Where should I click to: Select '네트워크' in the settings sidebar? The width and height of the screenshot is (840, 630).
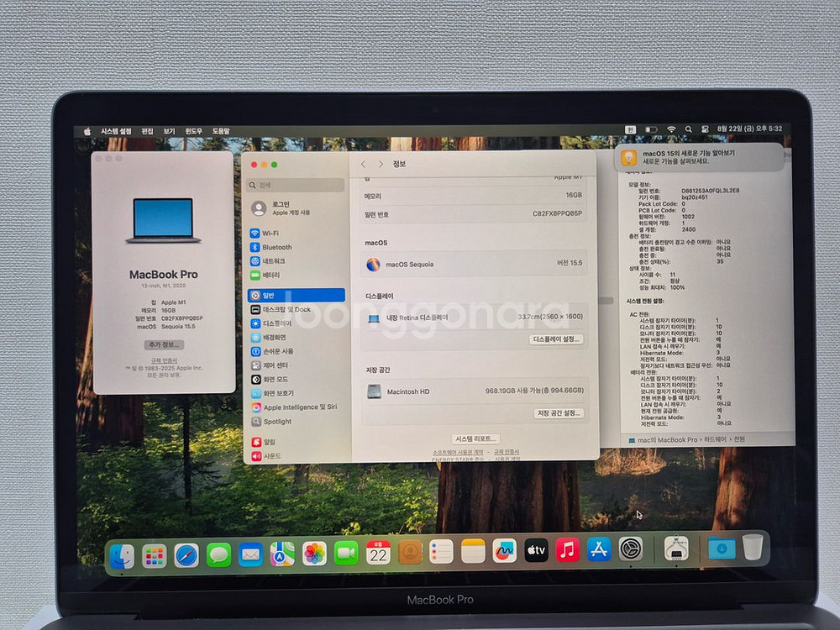tap(296, 261)
